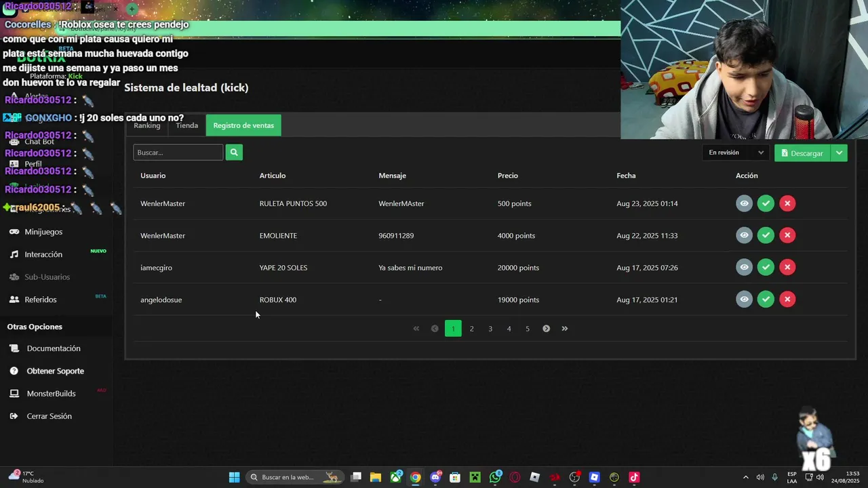The height and width of the screenshot is (488, 868).
Task: Open the Opera GX browser taskbar icon
Action: pos(515,477)
